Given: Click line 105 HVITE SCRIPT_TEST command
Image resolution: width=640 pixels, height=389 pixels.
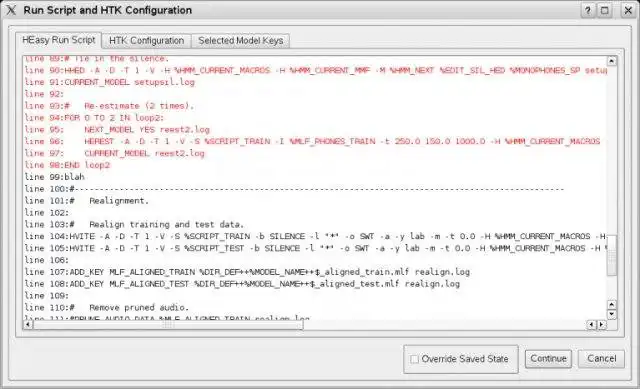Looking at the screenshot, I should pyautogui.click(x=315, y=248).
